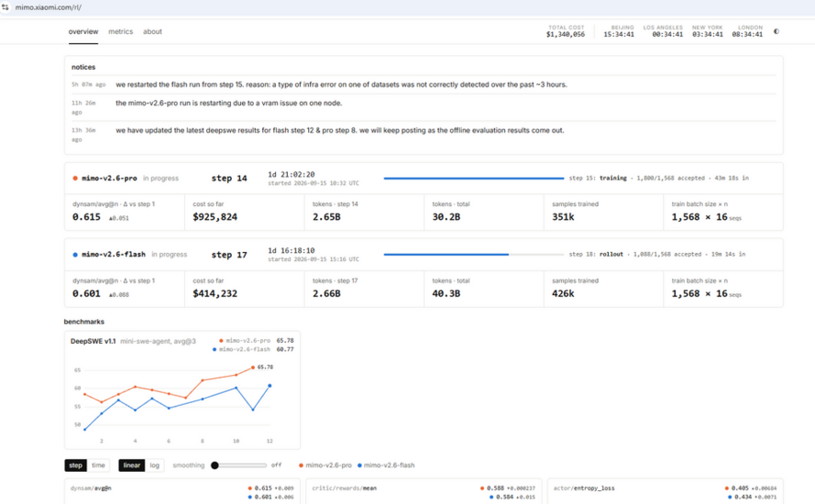This screenshot has height=504, width=815.
Task: Click the Beijing clock 15:34:41
Action: pos(619,34)
